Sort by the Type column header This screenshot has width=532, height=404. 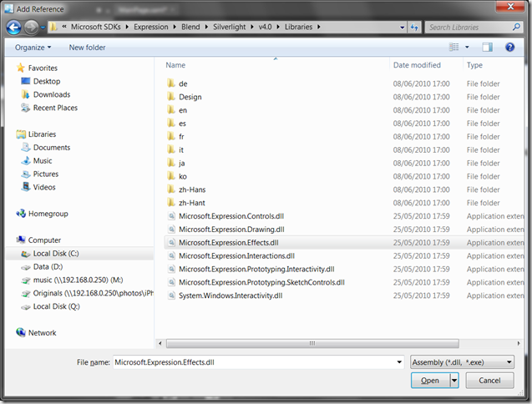pos(474,65)
